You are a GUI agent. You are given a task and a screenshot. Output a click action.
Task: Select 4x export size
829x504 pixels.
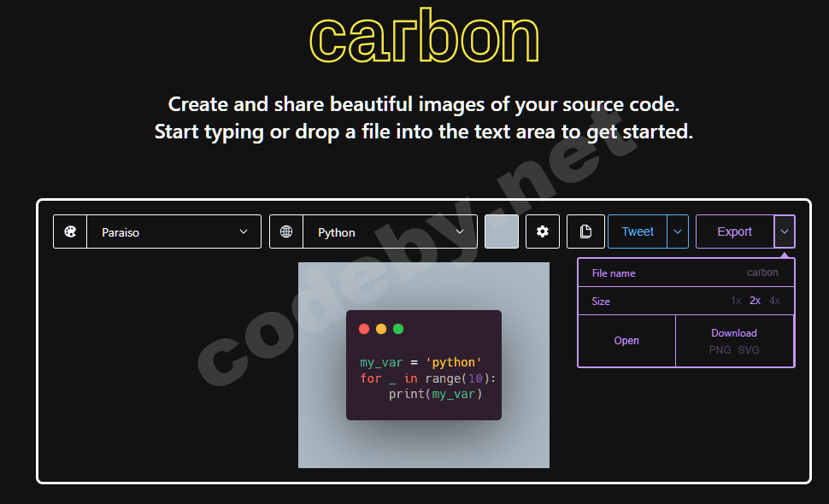pyautogui.click(x=774, y=301)
